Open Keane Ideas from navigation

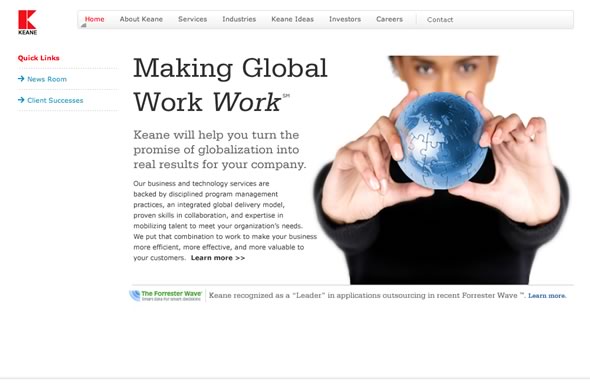292,19
